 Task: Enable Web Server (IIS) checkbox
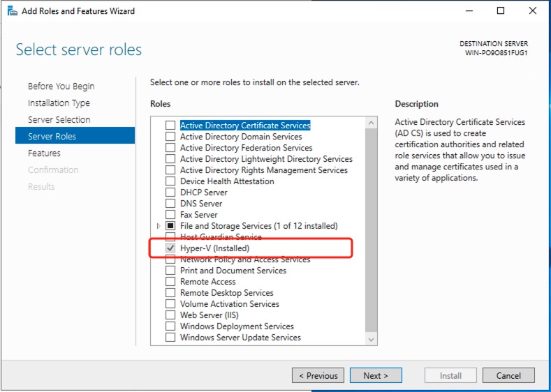[x=170, y=315]
